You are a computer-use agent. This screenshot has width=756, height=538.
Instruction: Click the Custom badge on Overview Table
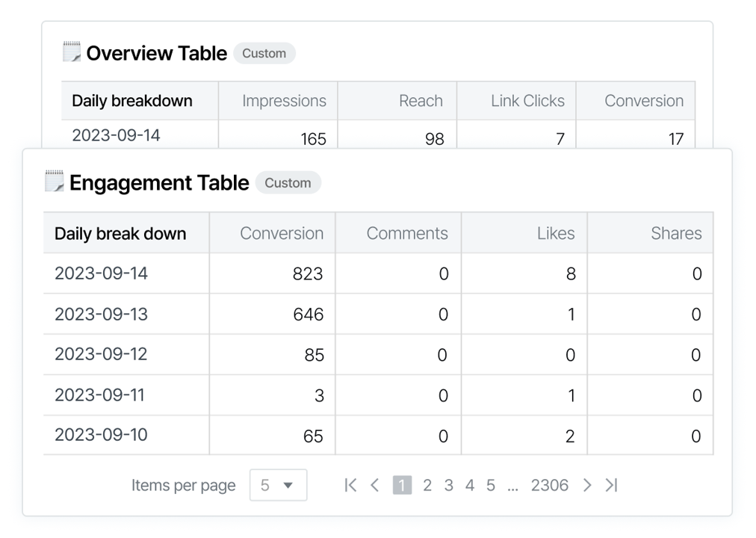click(264, 53)
